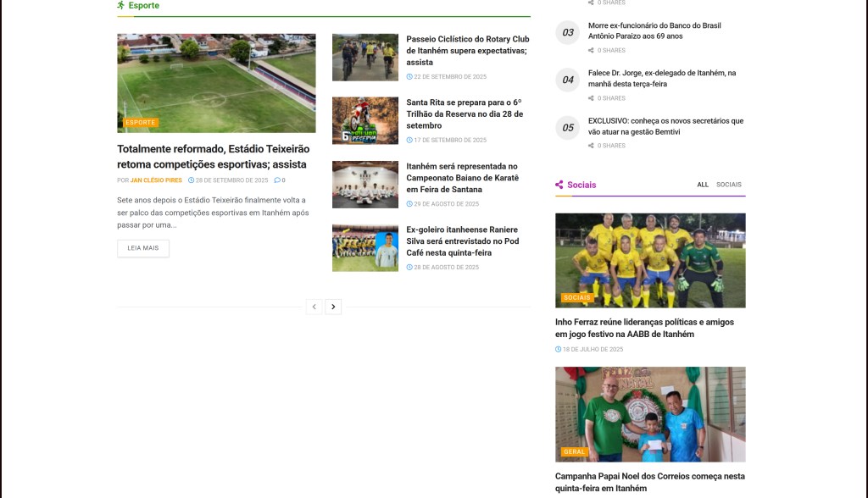Open the Passeio Ciclístico Rotary Club article
This screenshot has height=498, width=868.
pyautogui.click(x=467, y=51)
